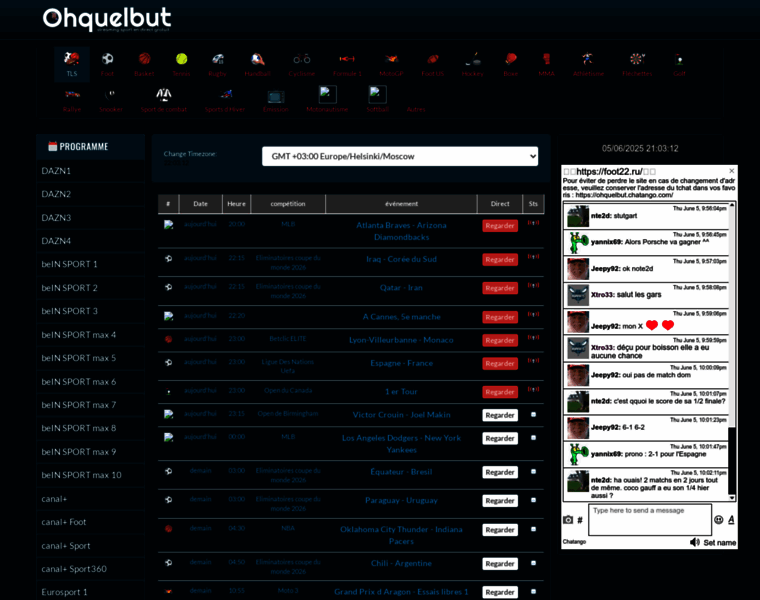
Task: Open Los Angeles Dodgers - New York Yankees link
Action: point(401,443)
